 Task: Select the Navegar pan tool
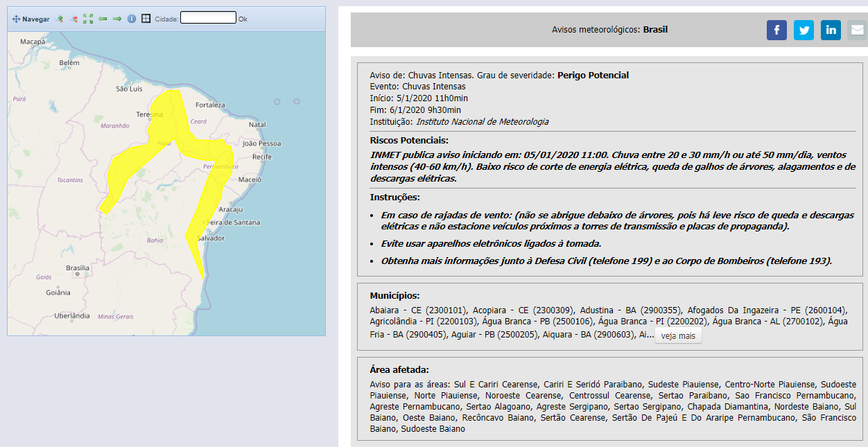(31, 19)
